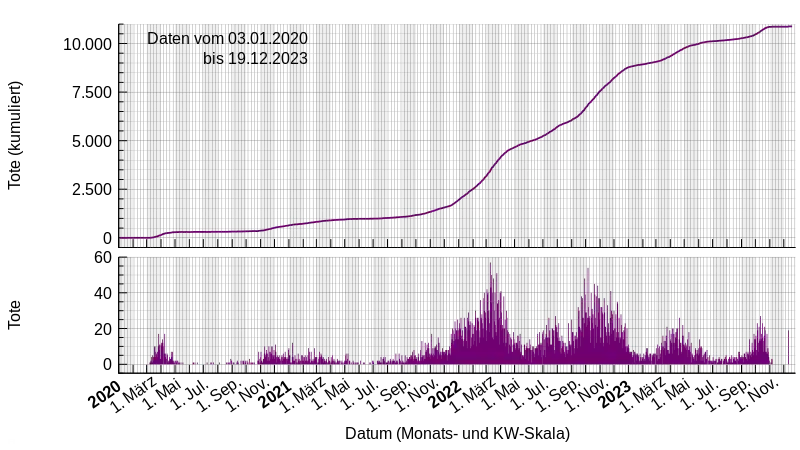
Task: Select the bold "2022" year label
Action: pos(445,394)
